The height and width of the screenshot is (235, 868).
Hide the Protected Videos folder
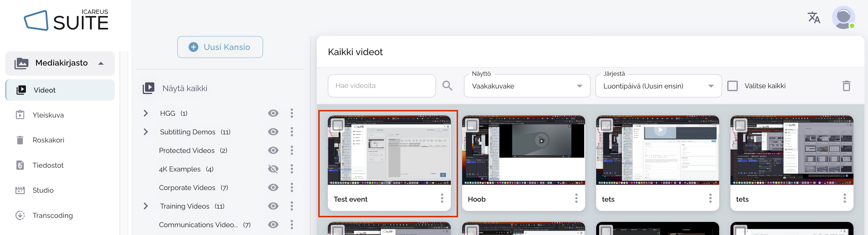click(x=273, y=150)
